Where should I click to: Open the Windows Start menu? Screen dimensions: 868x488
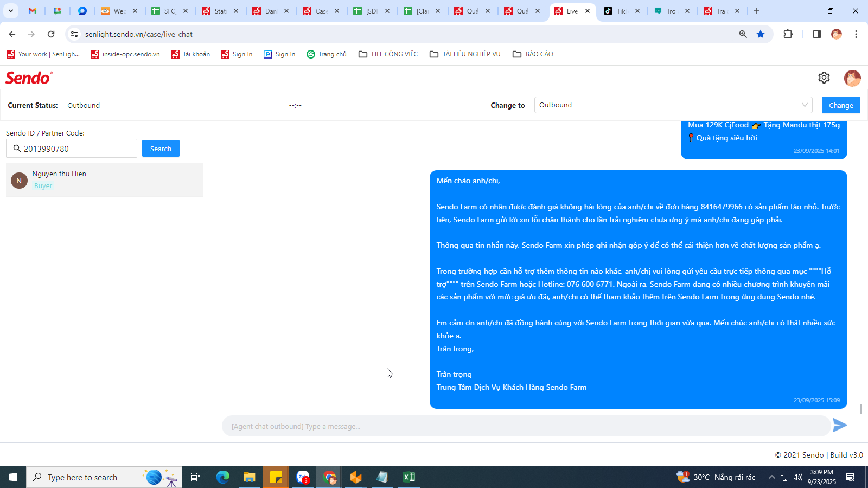(x=13, y=477)
